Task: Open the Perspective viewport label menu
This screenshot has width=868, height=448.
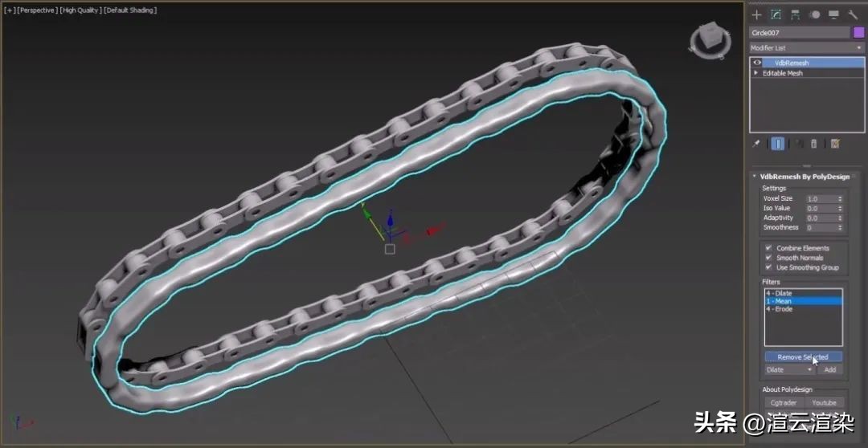Action: pyautogui.click(x=38, y=10)
